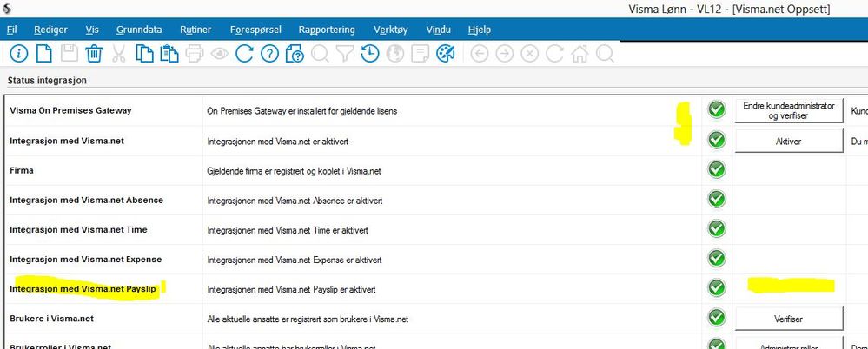Click text 'Gjeldende firma er registrert og koblet i Visma.net'
The image size is (868, 349).
point(294,171)
